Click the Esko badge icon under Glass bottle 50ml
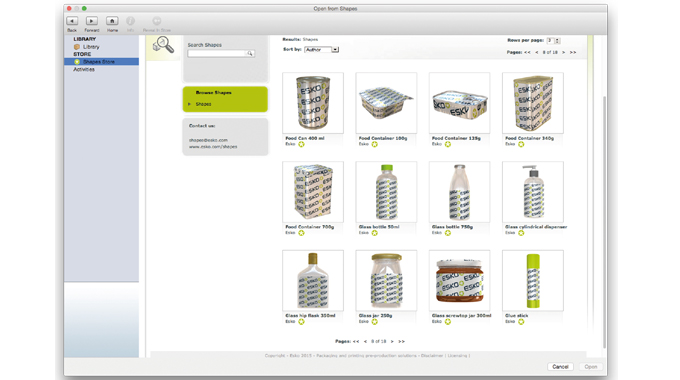The width and height of the screenshot is (680, 380). [375, 233]
